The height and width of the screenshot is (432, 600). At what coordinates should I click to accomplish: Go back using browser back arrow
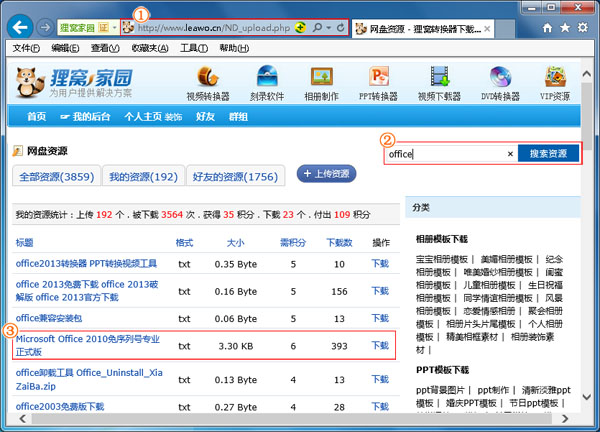[x=20, y=27]
